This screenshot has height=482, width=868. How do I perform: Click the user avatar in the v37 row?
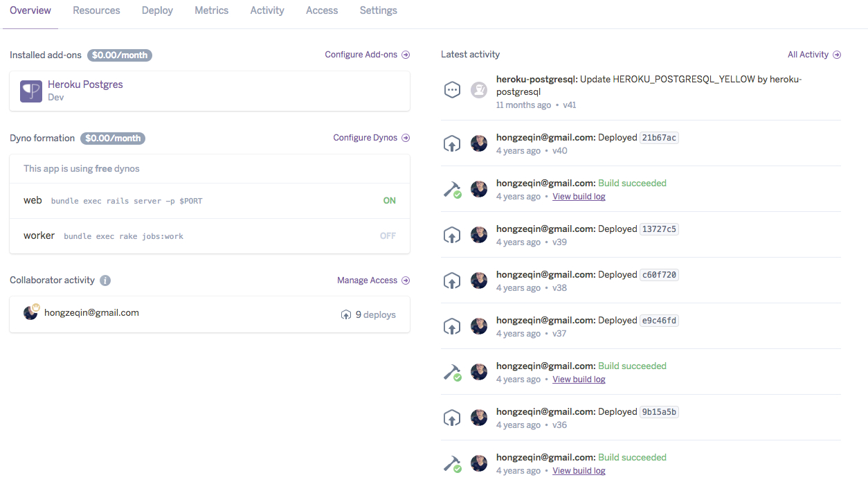point(479,326)
